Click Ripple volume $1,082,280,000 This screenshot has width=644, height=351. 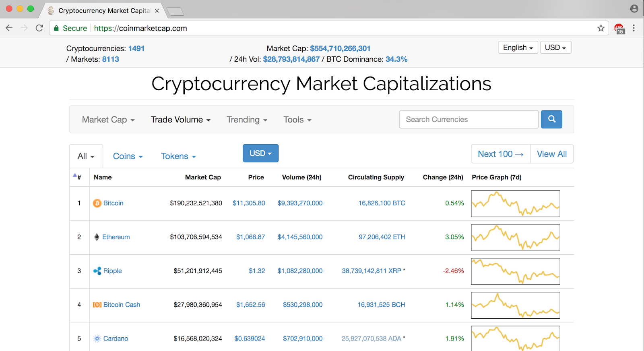300,271
